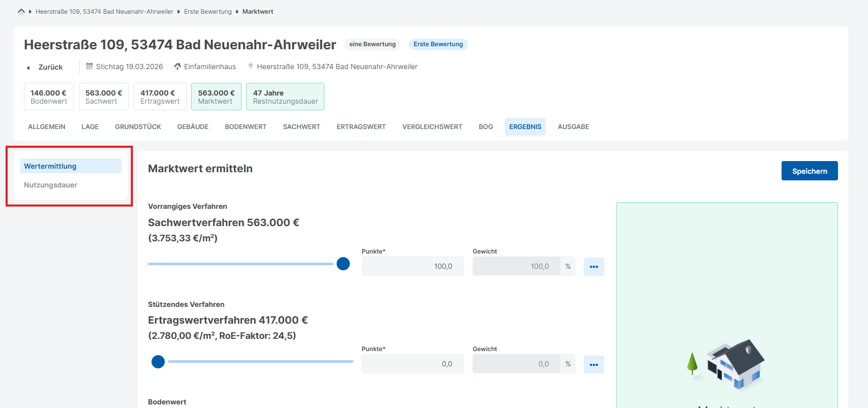Click the calendar icon beside Stichtag
The image size is (868, 408).
[x=89, y=67]
